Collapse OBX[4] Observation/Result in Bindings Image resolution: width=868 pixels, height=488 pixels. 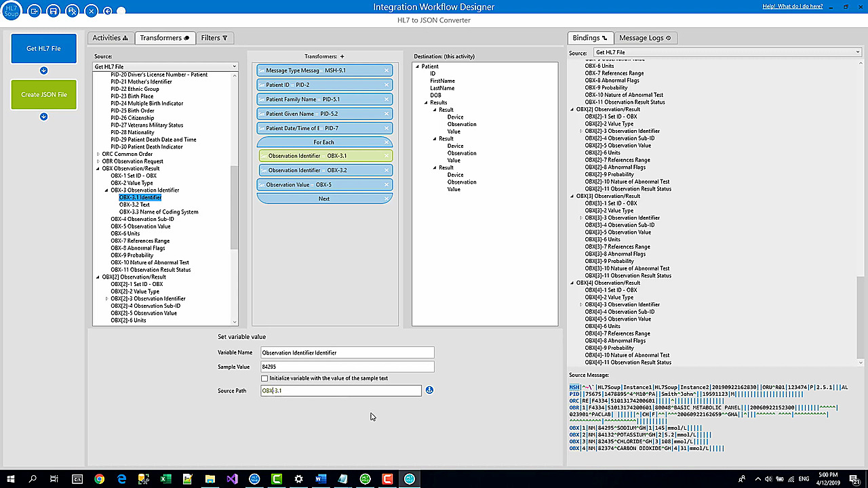tap(572, 283)
